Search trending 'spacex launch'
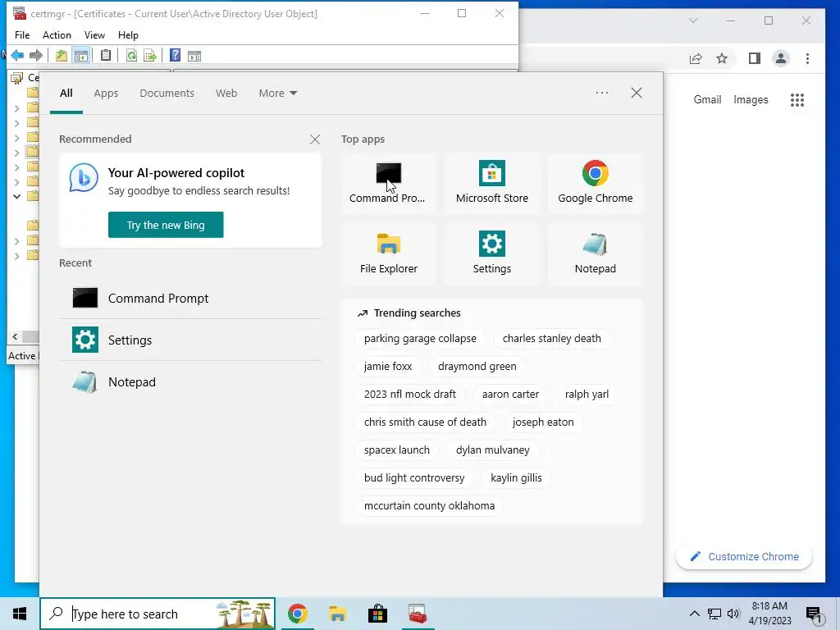 click(x=396, y=450)
